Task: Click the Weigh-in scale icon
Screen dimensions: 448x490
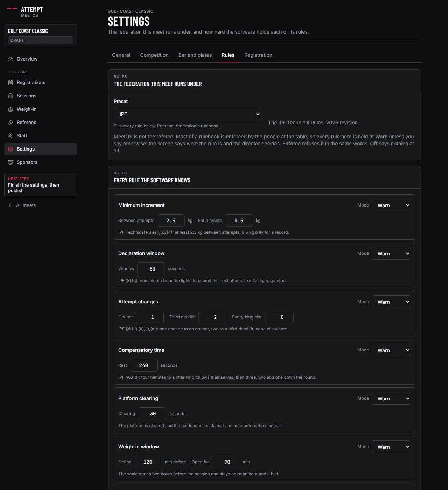Action: (x=10, y=109)
